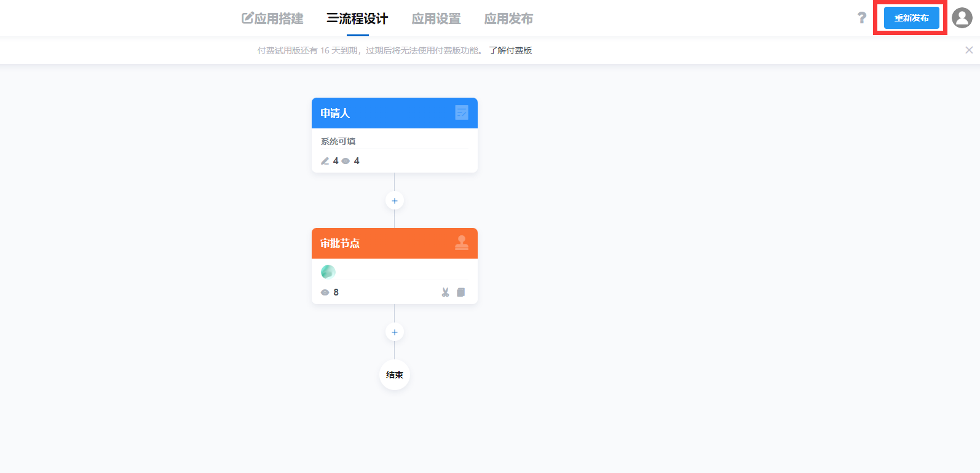Switch to the 流程设计 tab
This screenshot has height=473, width=980.
coord(357,18)
